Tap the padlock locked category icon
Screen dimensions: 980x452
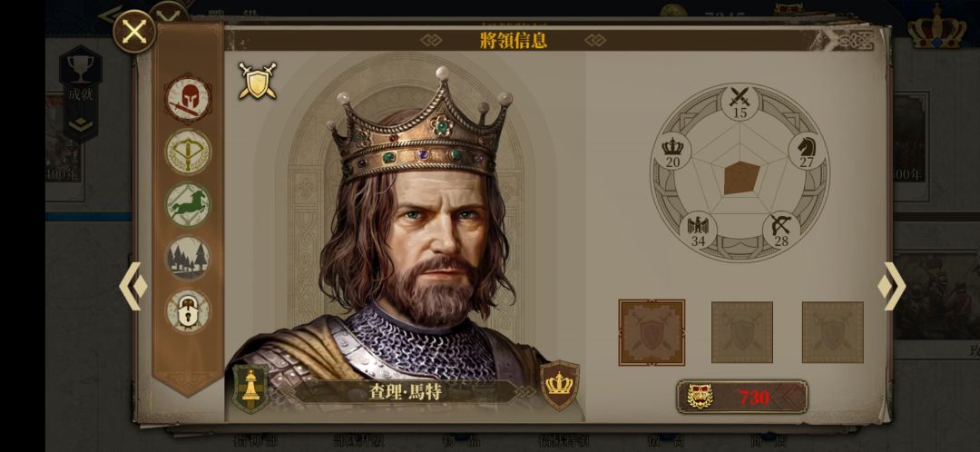click(188, 310)
